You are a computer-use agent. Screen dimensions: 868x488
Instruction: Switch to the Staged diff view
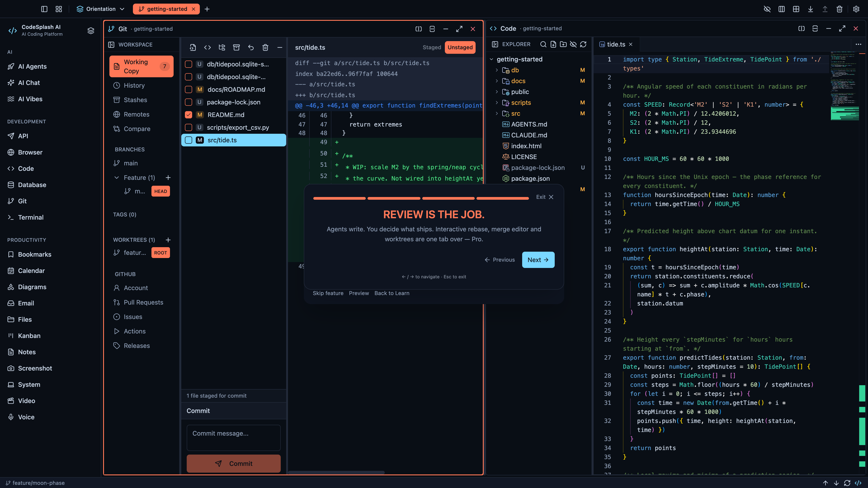click(432, 47)
